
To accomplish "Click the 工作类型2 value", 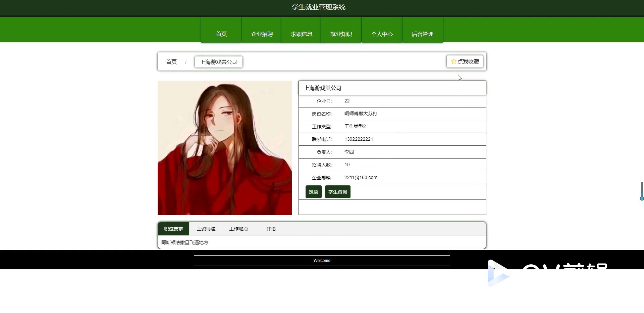I will 355,126.
